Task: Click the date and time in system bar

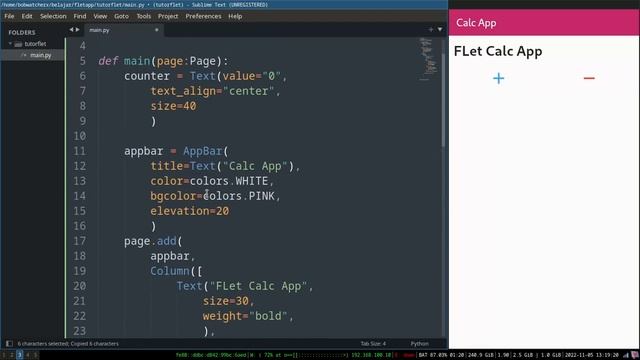Action: click(x=592, y=355)
